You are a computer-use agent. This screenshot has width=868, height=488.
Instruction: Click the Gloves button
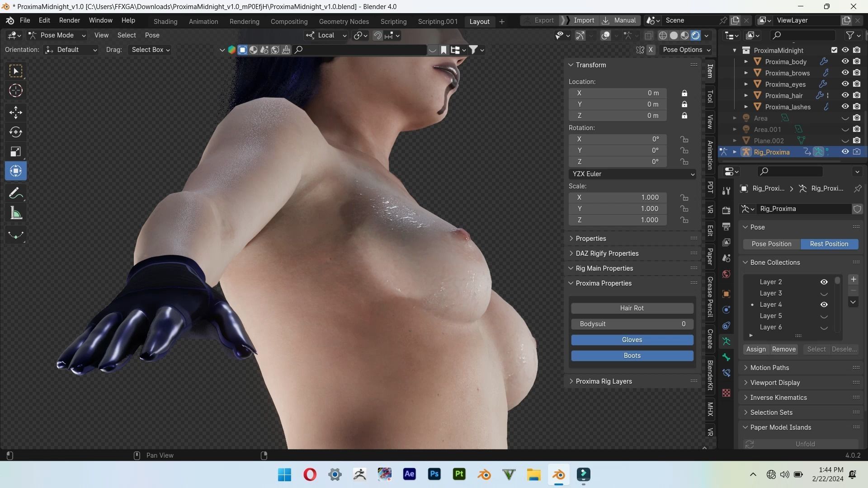pos(632,340)
